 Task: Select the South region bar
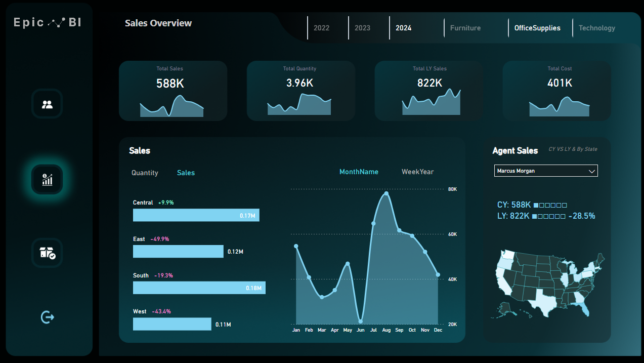199,288
